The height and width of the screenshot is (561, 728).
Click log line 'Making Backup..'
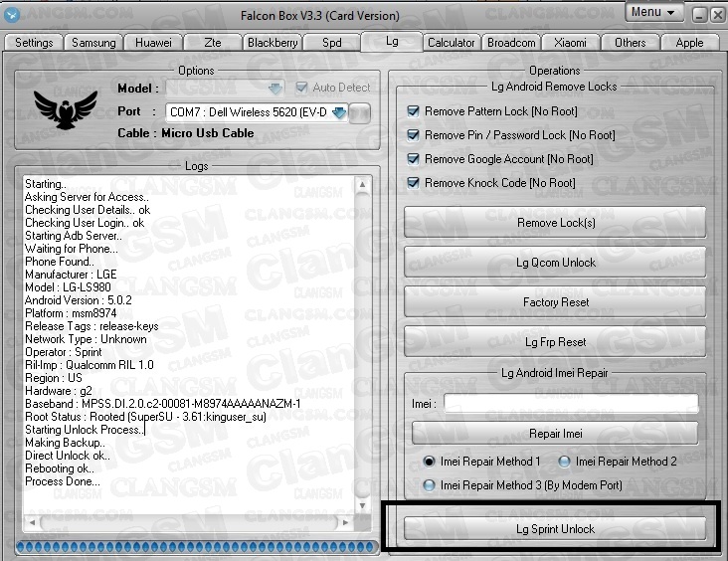coord(65,443)
